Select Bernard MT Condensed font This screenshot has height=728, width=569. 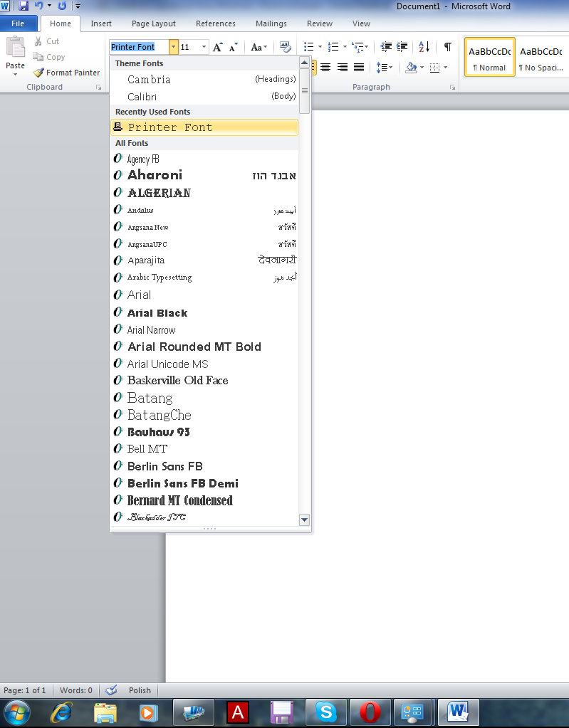click(x=204, y=500)
